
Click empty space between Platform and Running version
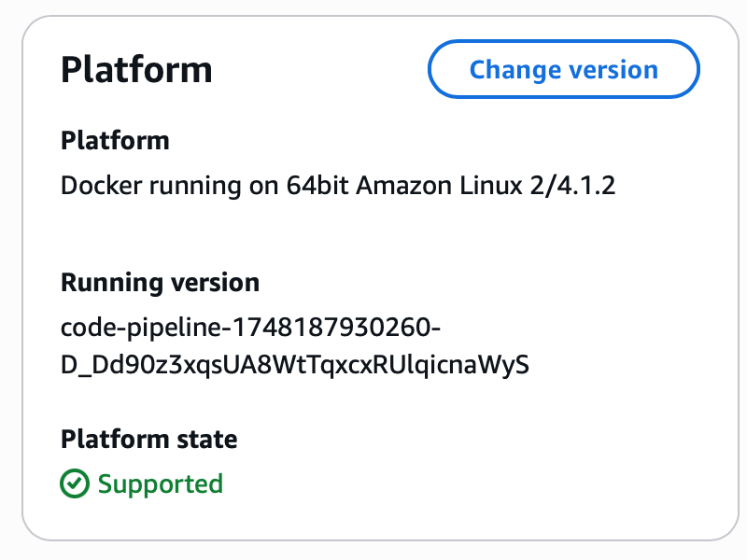pos(333,233)
